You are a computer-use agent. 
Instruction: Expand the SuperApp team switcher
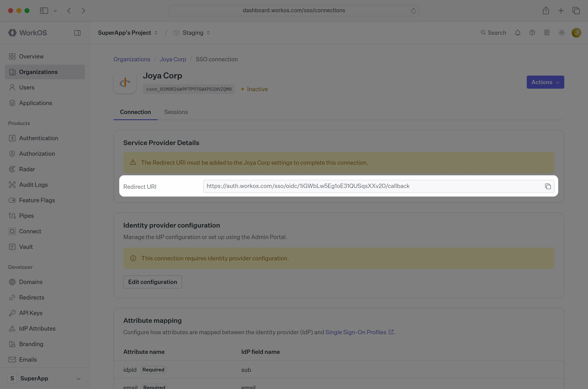45,379
